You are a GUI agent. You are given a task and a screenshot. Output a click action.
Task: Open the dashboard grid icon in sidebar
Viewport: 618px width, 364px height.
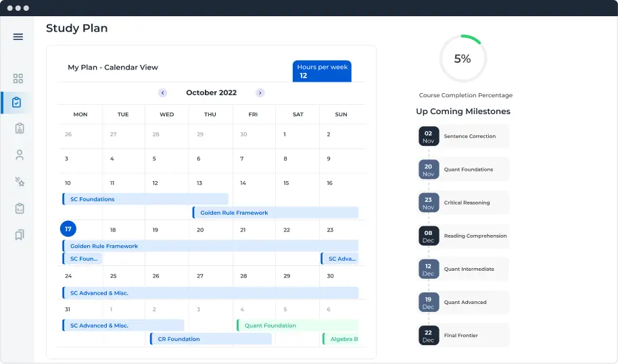18,78
